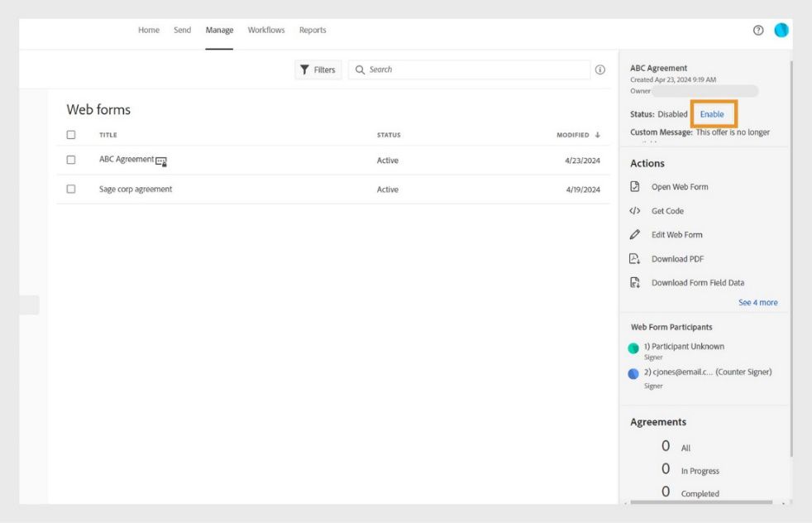This screenshot has height=523, width=812.
Task: Click the All agreements count
Action: [666, 446]
